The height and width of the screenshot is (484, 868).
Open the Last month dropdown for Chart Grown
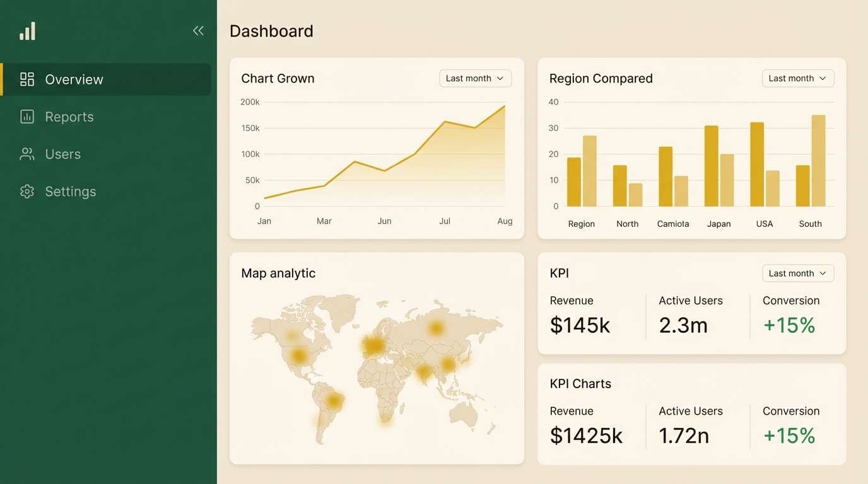475,78
